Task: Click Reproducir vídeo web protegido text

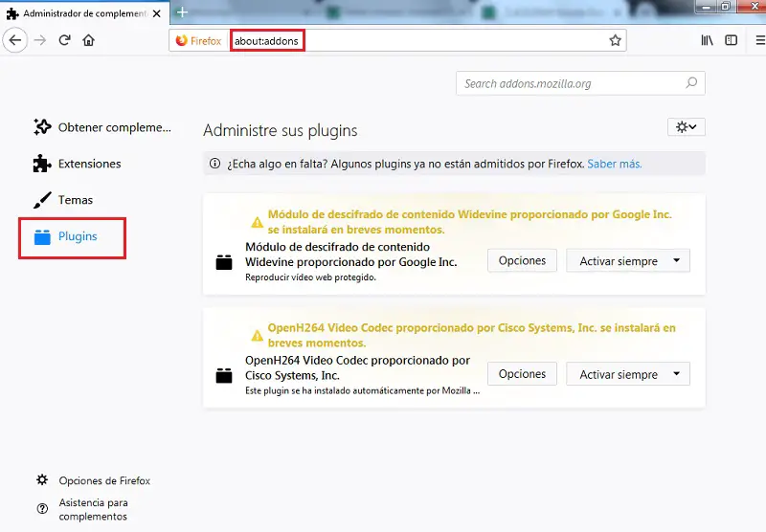Action: [310, 277]
